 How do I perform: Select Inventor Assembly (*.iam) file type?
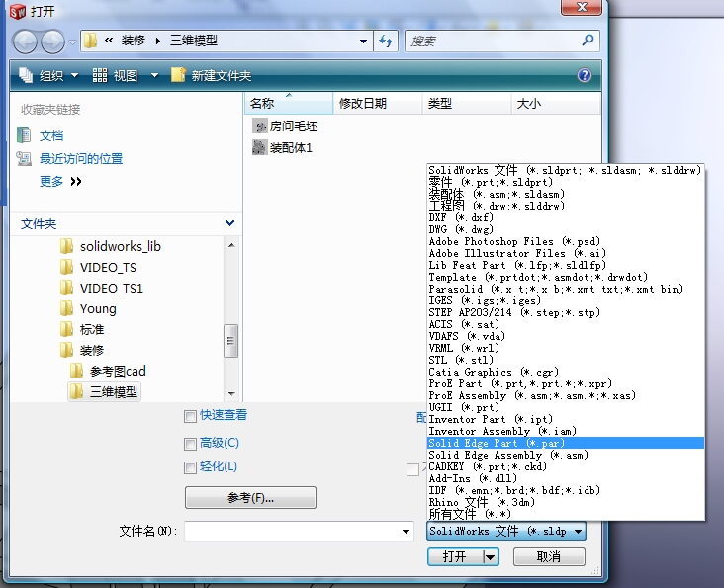566,431
